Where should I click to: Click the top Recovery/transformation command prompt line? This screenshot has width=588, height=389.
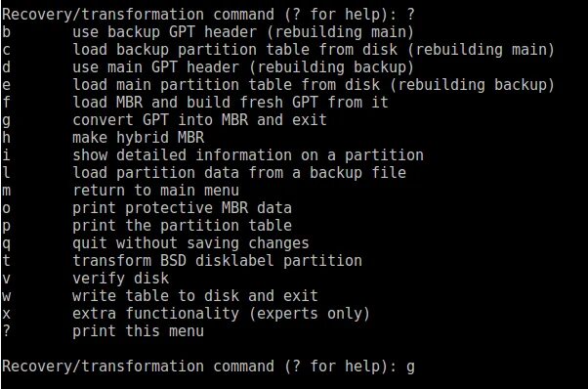208,15
